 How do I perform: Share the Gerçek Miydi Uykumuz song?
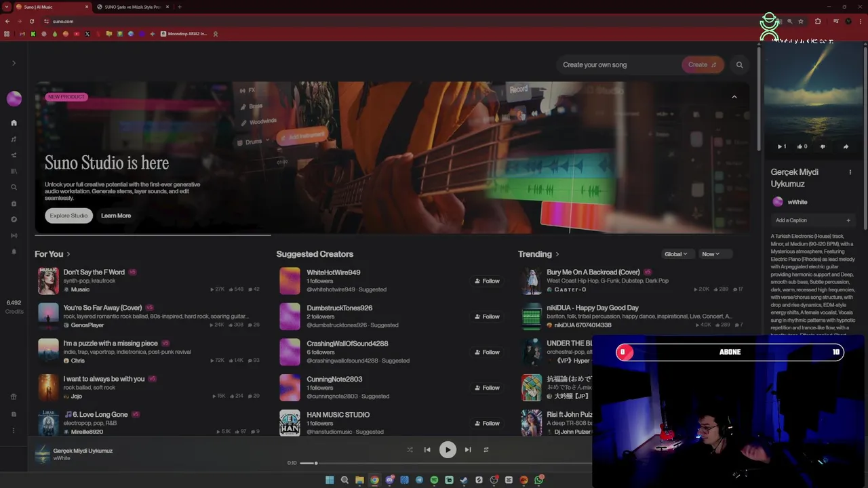point(846,146)
